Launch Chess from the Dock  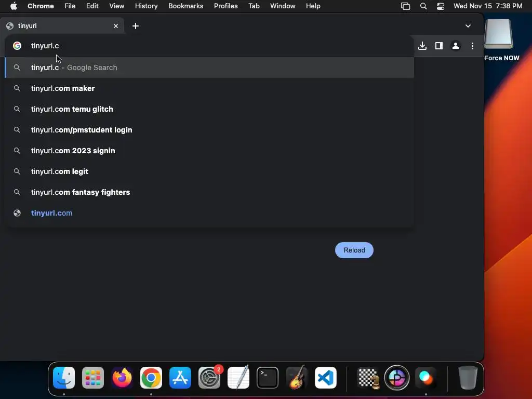(368, 378)
